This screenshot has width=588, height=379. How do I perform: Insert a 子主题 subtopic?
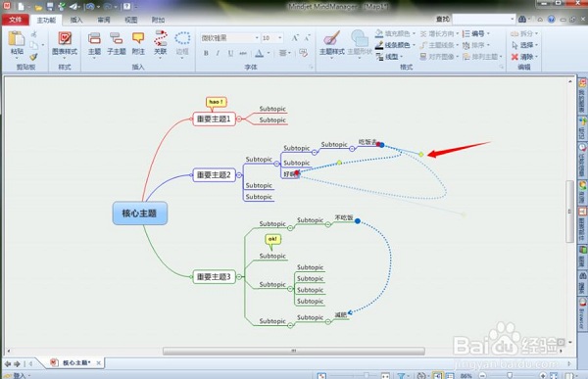pyautogui.click(x=117, y=38)
